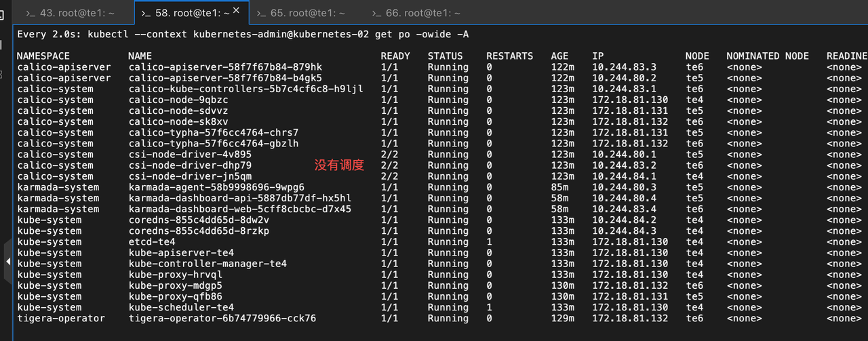The image size is (868, 341).
Task: Click the terminal prompt icon on tab 43
Action: (31, 14)
